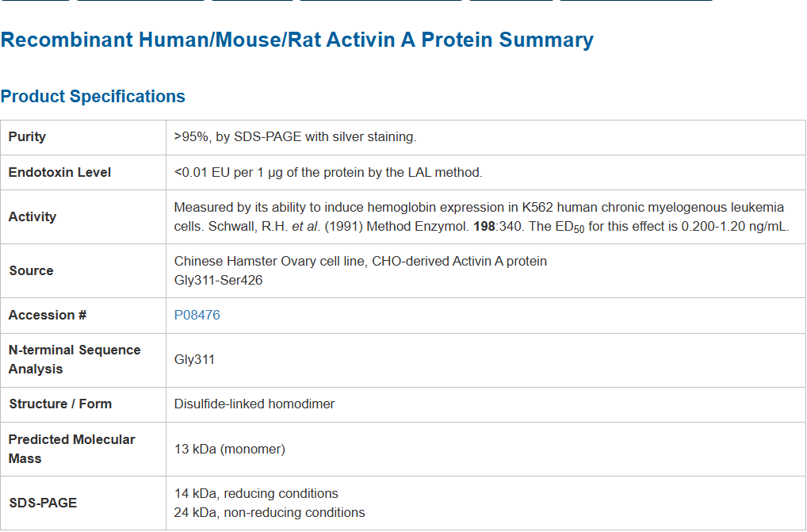Select the Predicted Molecular Mass label
The width and height of the screenshot is (807, 532).
coord(71,449)
